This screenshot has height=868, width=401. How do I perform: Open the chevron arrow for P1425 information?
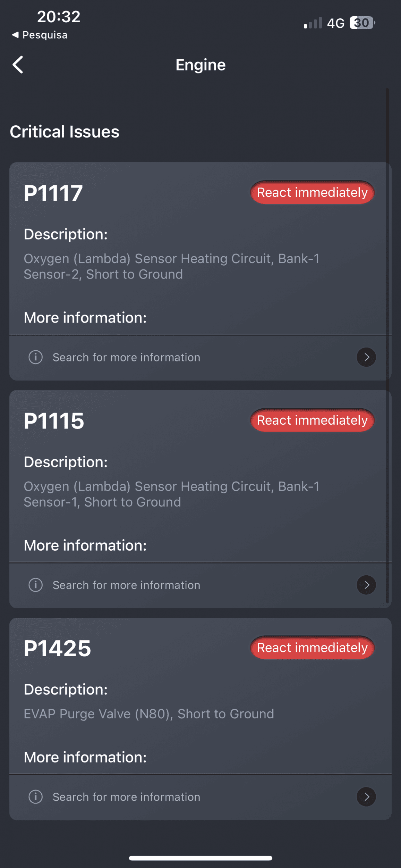pos(366,797)
